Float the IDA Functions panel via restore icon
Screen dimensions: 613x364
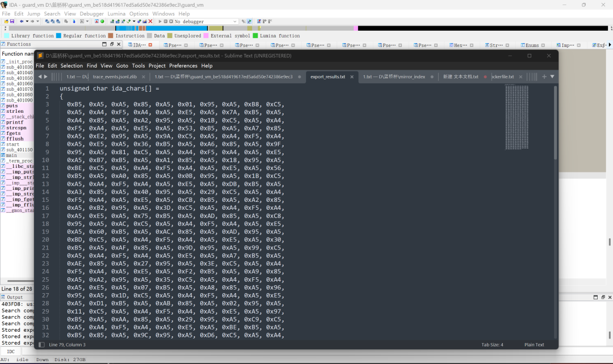click(x=111, y=44)
